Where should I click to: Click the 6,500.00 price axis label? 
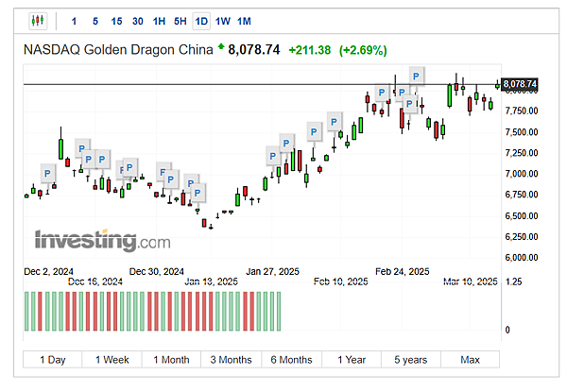tap(522, 216)
